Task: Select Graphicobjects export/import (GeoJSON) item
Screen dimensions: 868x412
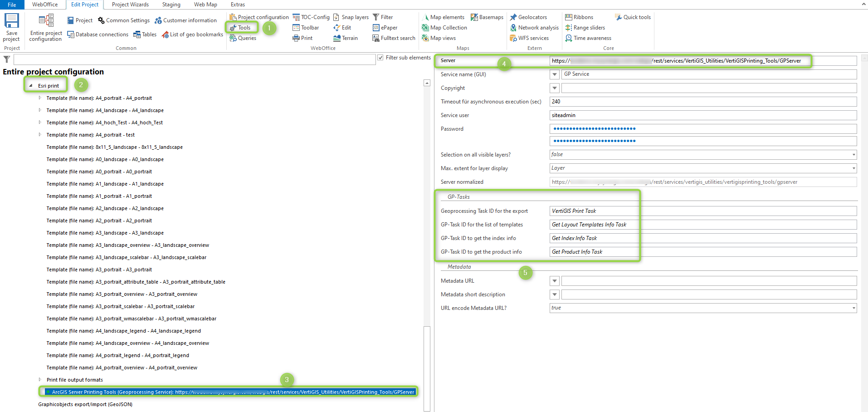Action: (85, 404)
